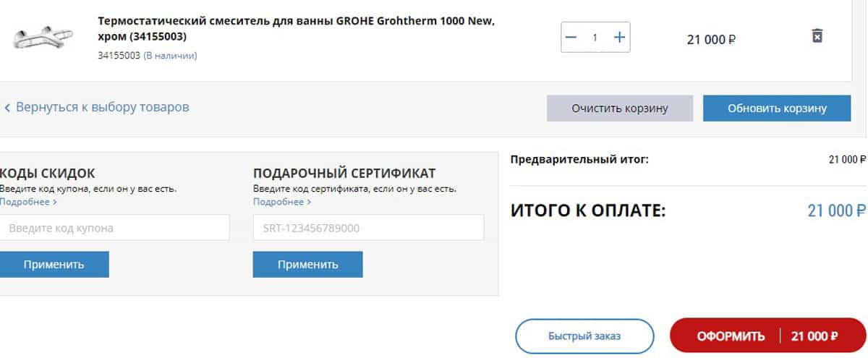Expand 'Подробнее' under discount codes
Viewport: 868px width, 358px height.
28,202
